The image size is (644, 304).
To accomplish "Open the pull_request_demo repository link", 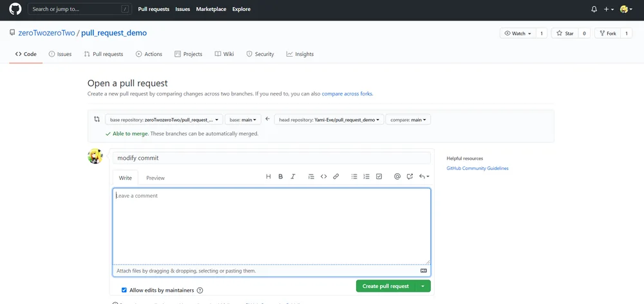I will (x=114, y=33).
